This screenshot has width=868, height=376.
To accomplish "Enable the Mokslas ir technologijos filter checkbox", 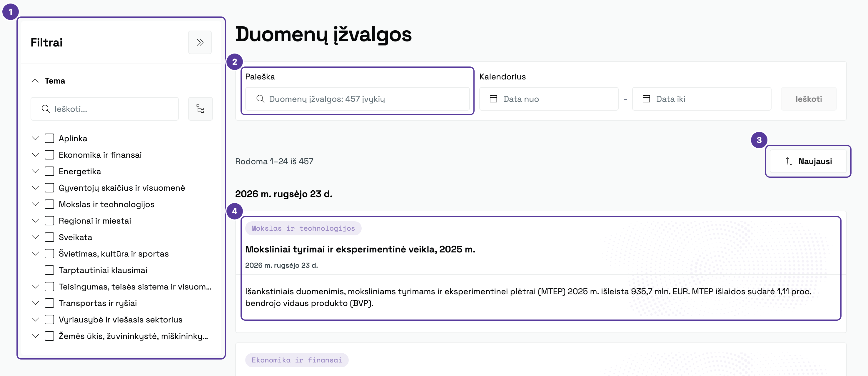I will 49,204.
